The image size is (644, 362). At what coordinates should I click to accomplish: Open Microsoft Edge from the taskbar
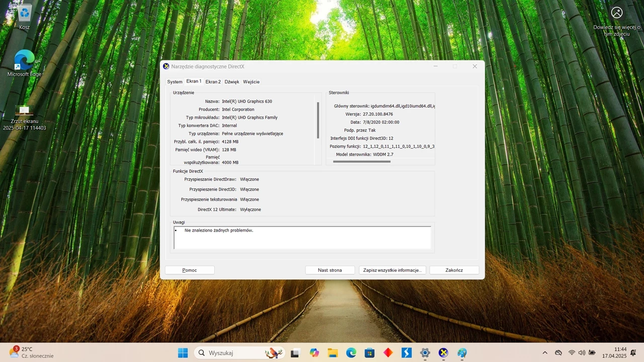click(x=351, y=353)
